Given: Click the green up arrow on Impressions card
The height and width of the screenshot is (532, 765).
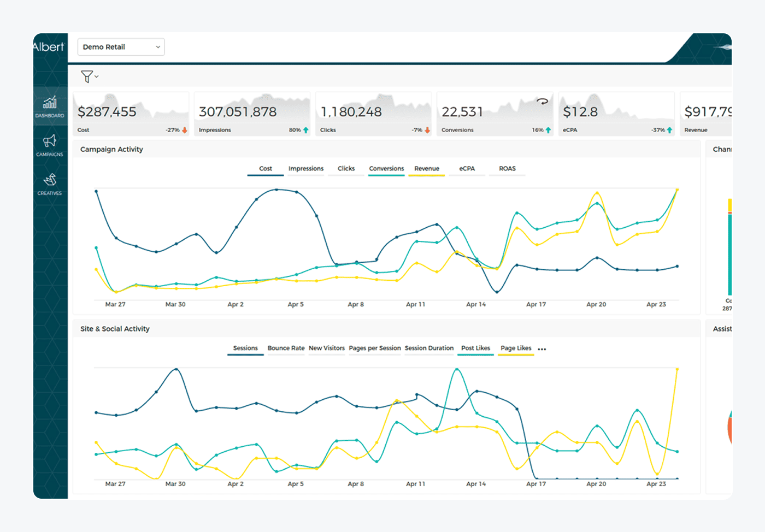Looking at the screenshot, I should point(306,130).
